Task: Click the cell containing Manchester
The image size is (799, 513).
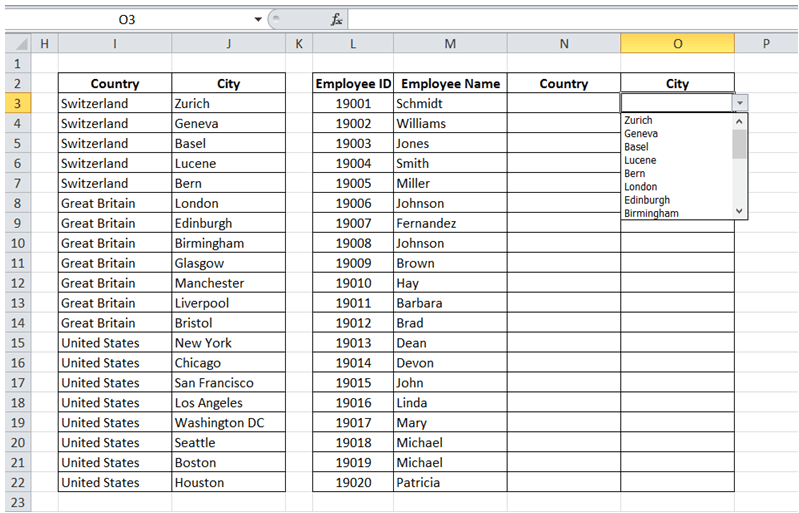Action: click(229, 283)
